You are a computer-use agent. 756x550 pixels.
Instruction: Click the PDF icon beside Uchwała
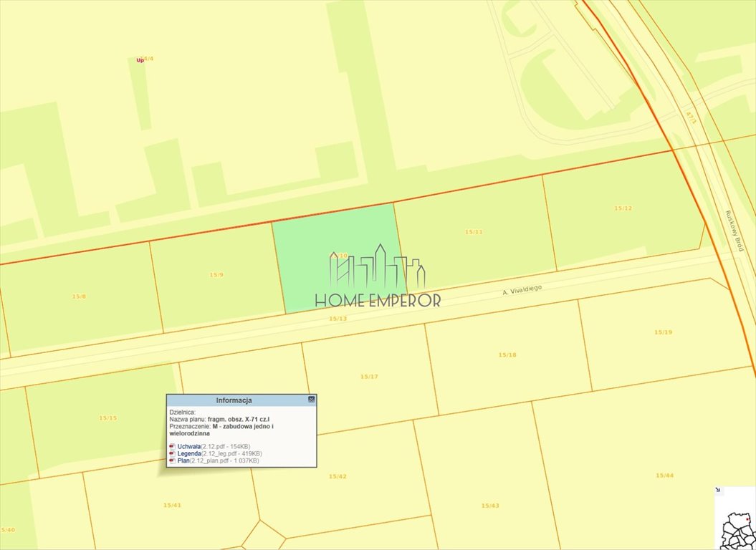172,446
